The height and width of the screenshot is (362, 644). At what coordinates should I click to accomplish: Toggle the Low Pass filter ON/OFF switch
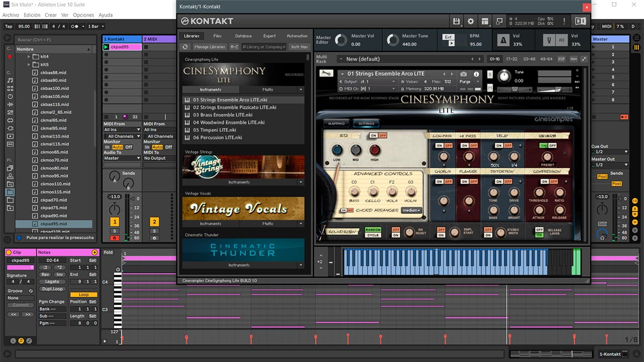pos(443,146)
